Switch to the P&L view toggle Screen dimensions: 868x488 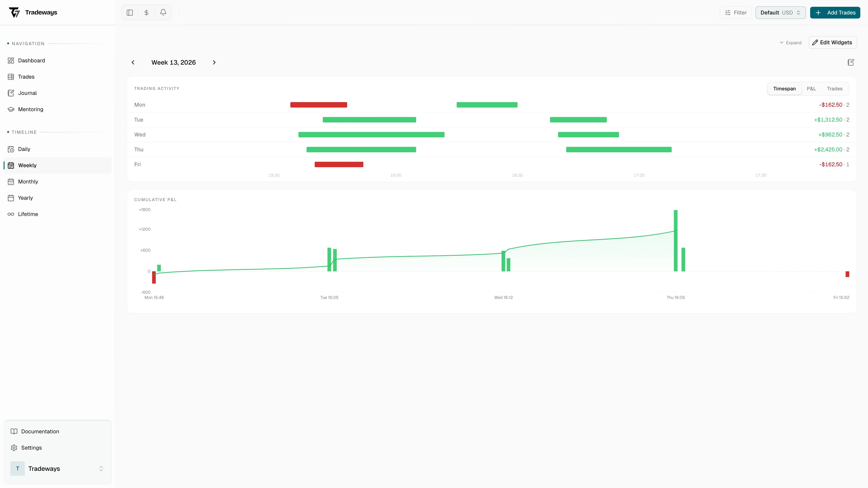click(812, 88)
